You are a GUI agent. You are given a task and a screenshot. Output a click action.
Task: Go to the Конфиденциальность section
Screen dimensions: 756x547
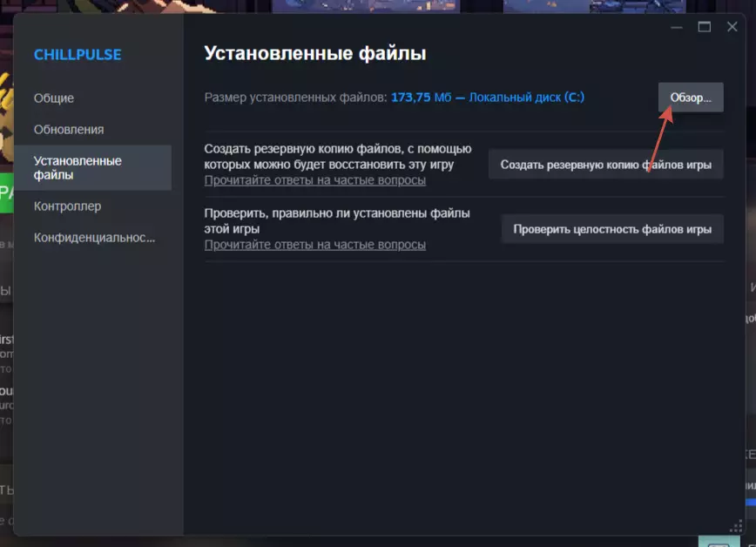94,237
